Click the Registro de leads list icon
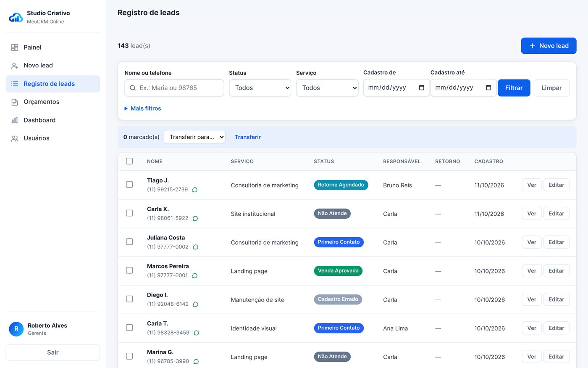This screenshot has height=368, width=588. click(15, 84)
